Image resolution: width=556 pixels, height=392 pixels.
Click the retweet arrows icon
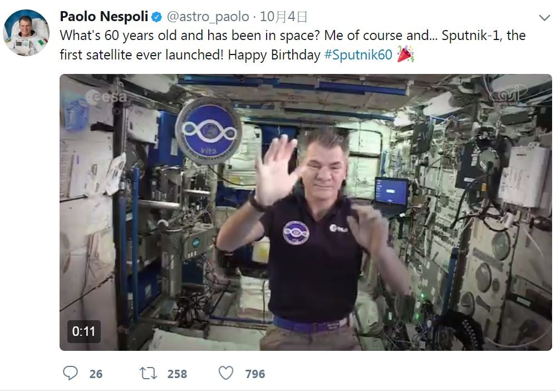pos(149,373)
